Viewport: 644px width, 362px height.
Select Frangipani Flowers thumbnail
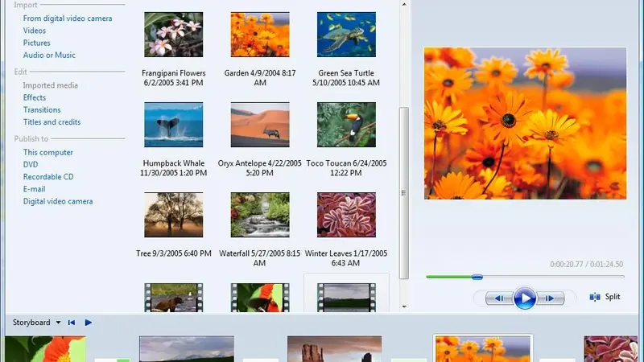coord(173,35)
